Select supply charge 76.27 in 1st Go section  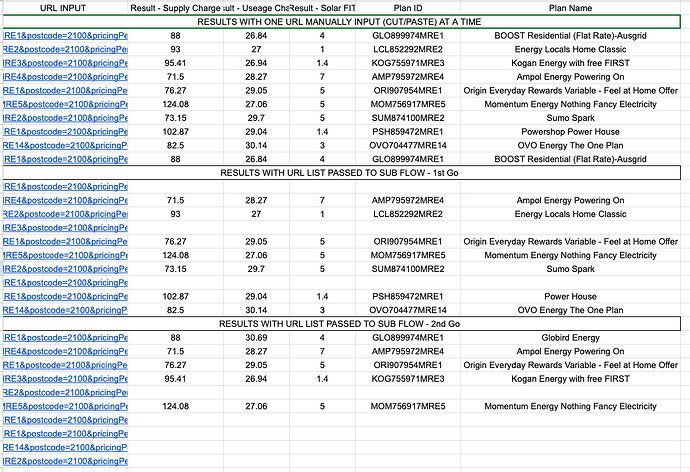tap(175, 241)
